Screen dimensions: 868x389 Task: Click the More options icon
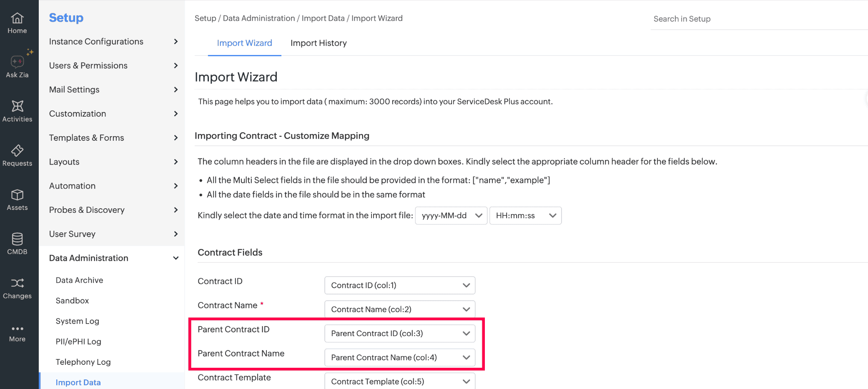pos(17,329)
